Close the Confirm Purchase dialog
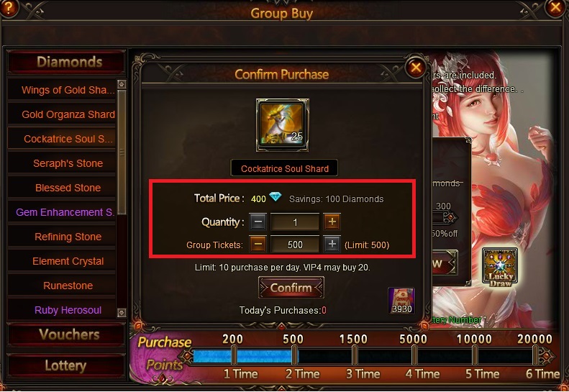The width and height of the screenshot is (569, 392). 416,68
